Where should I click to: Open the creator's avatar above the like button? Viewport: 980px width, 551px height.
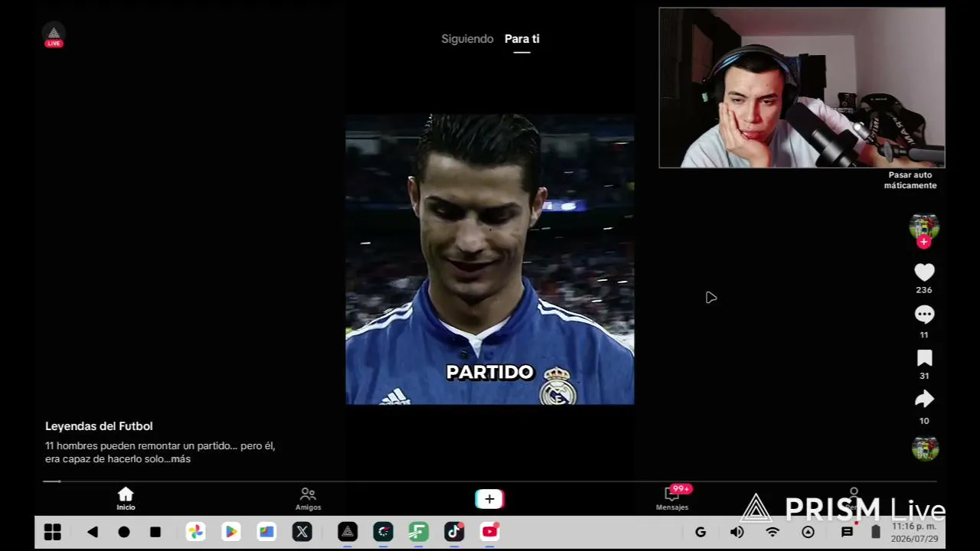point(924,227)
